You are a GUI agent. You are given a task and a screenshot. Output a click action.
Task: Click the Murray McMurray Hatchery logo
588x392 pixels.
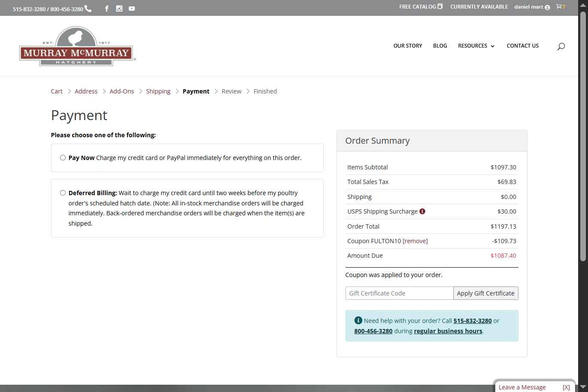click(77, 46)
